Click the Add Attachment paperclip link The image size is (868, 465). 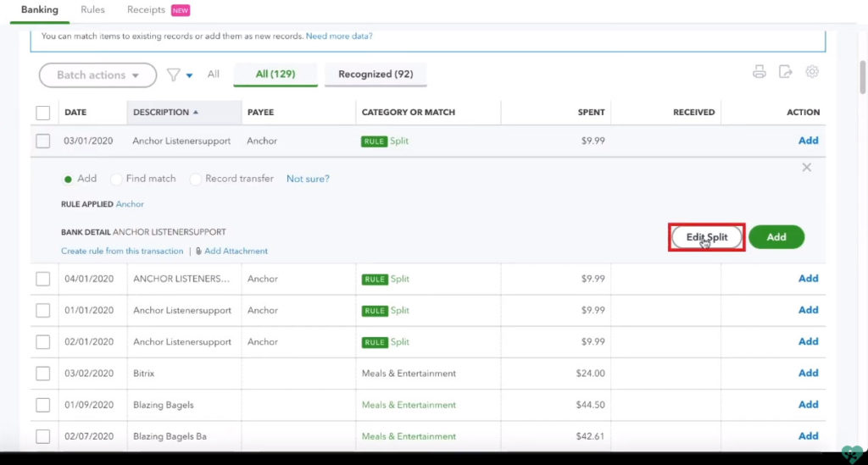point(231,252)
